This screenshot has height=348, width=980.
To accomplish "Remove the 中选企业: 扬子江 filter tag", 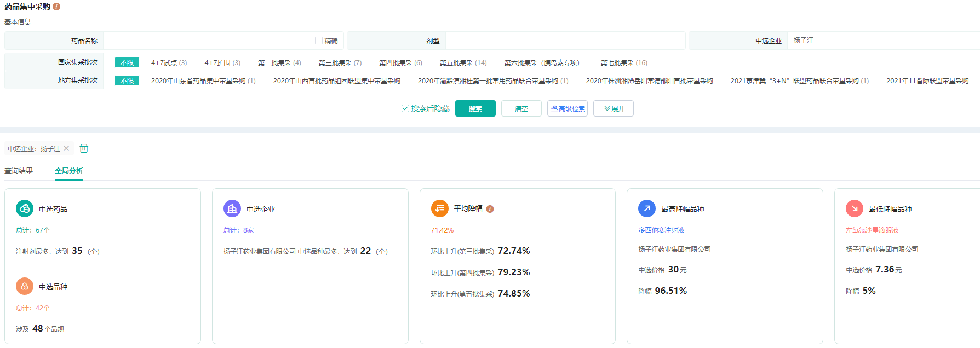I will point(66,148).
